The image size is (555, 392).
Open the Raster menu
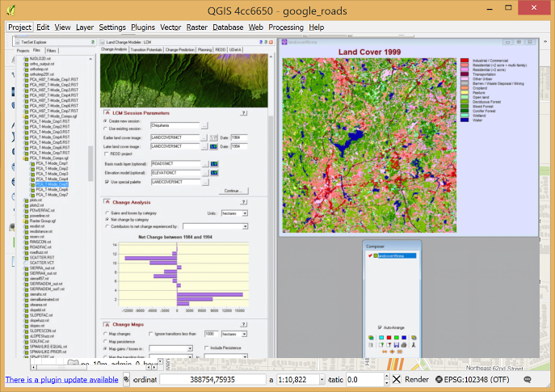click(197, 27)
